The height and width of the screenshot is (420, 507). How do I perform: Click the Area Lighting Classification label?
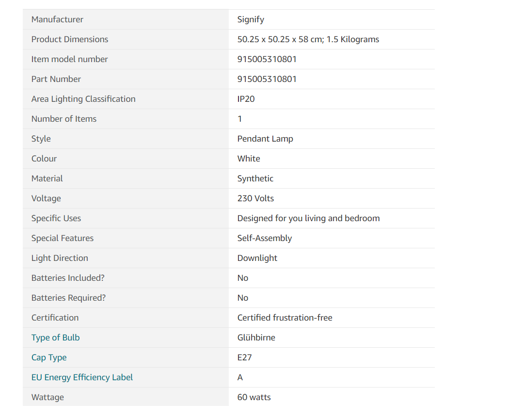point(83,99)
